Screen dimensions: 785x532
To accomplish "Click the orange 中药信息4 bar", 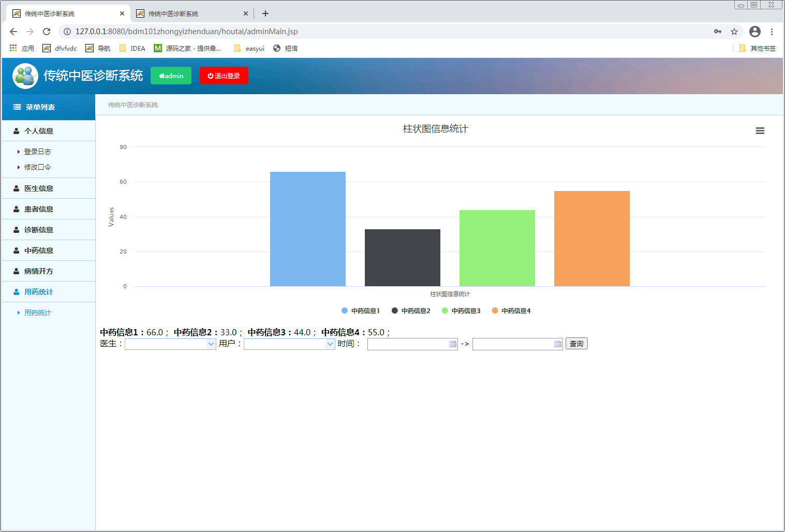I will [592, 239].
